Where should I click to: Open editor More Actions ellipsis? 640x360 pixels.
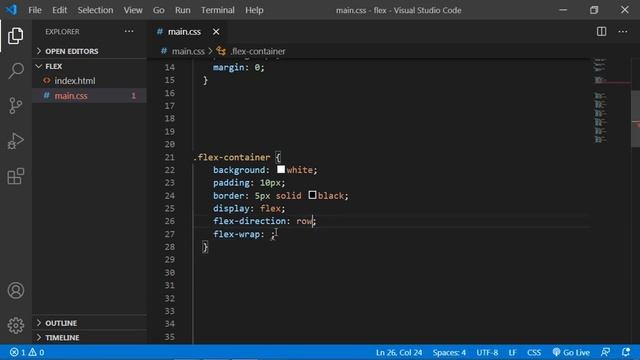click(x=622, y=31)
